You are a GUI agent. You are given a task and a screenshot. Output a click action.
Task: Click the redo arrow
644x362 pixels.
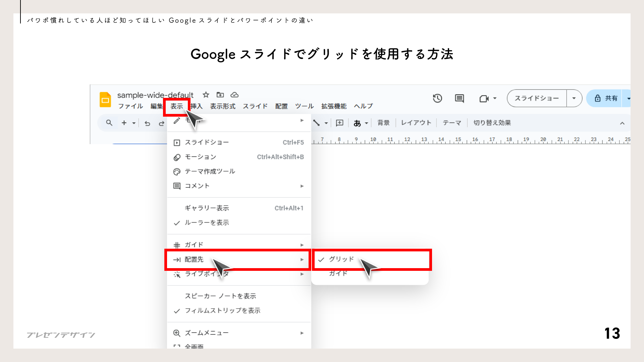tap(161, 123)
